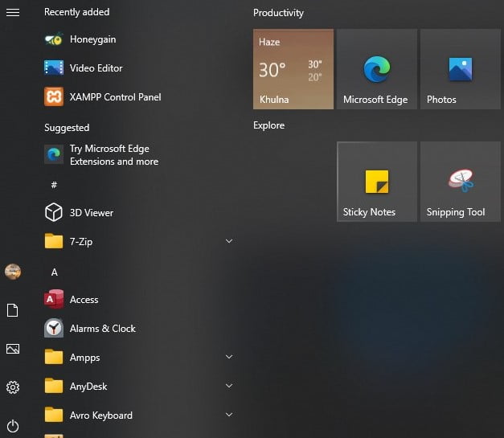The image size is (504, 438).
Task: Open the hamburger expand menu icon
Action: [13, 13]
